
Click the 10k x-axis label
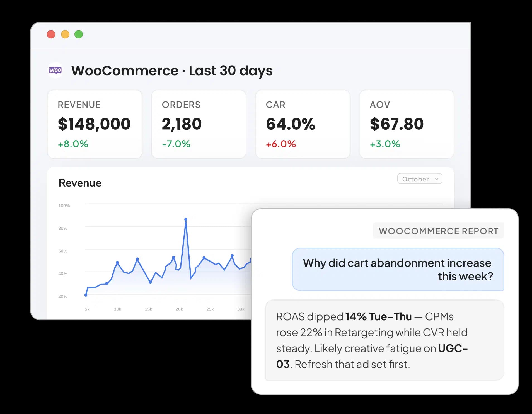coord(118,309)
